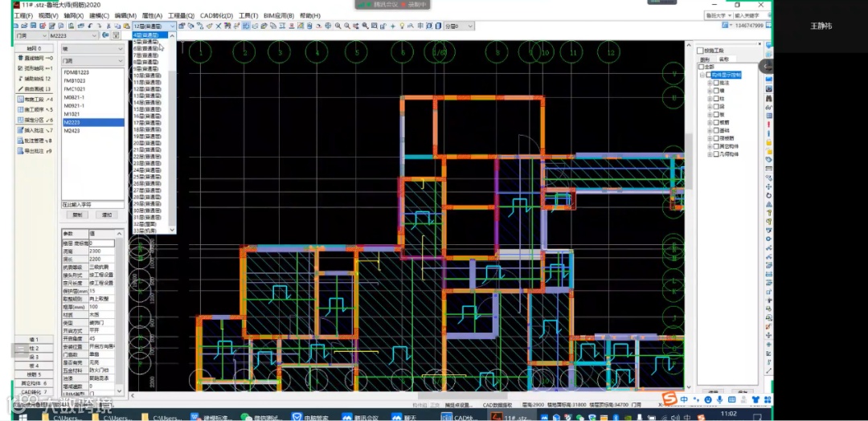Click the Save icon in main toolbar

[x=33, y=26]
